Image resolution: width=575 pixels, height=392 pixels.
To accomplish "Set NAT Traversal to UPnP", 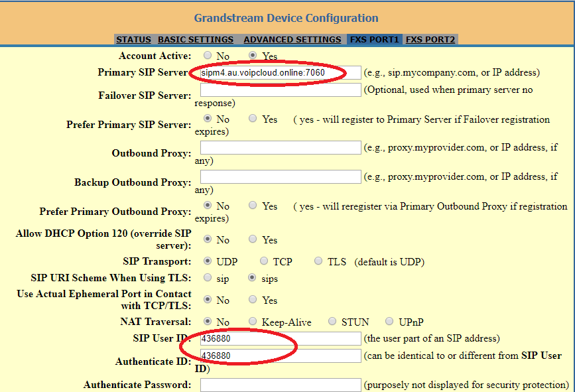I will coord(389,322).
